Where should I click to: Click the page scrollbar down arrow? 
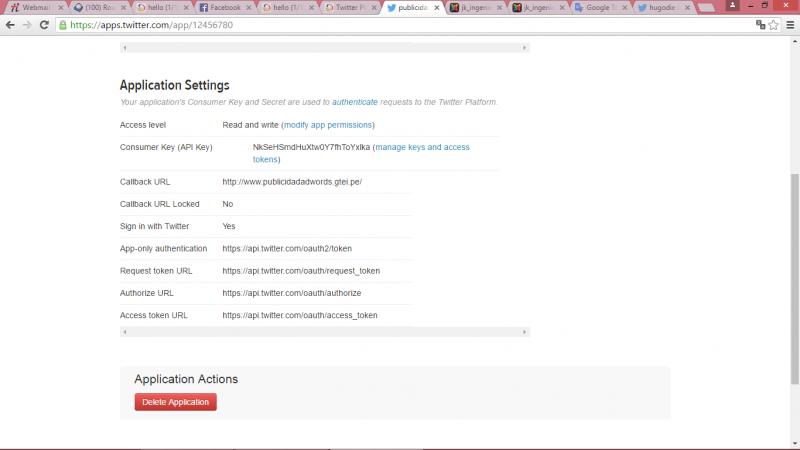pos(795,444)
